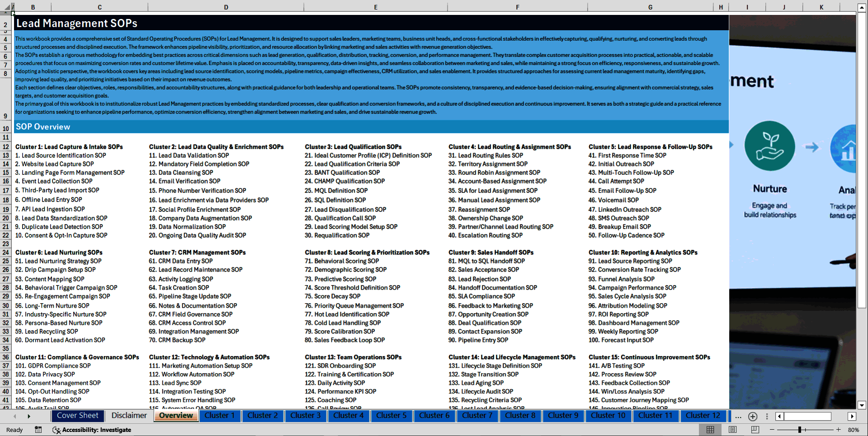Click 113. Lead Sync SOP

(175, 383)
